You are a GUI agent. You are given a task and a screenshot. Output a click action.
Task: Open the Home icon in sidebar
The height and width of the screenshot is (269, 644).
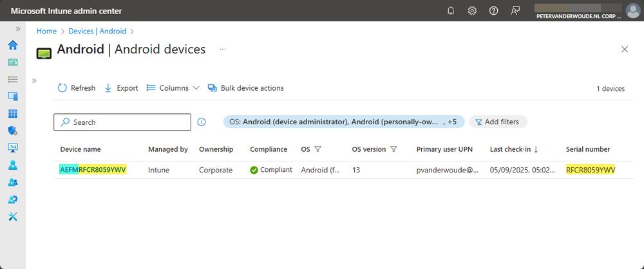[x=13, y=45]
